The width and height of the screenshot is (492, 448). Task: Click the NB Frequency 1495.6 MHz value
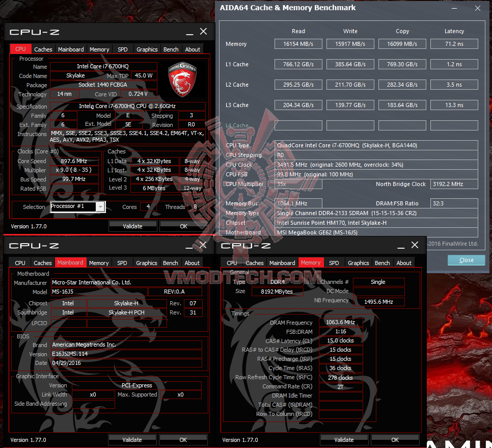point(379,302)
